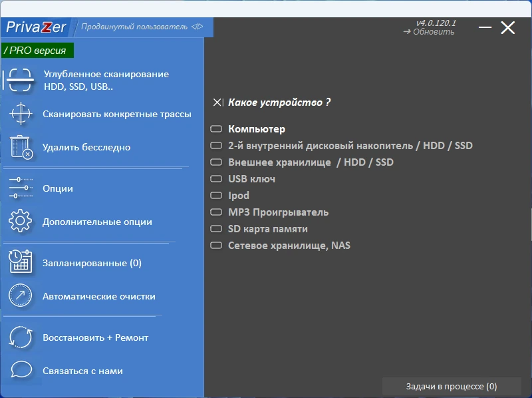
Task: Open the Задачи в процессе (0) button
Action: [x=452, y=387]
